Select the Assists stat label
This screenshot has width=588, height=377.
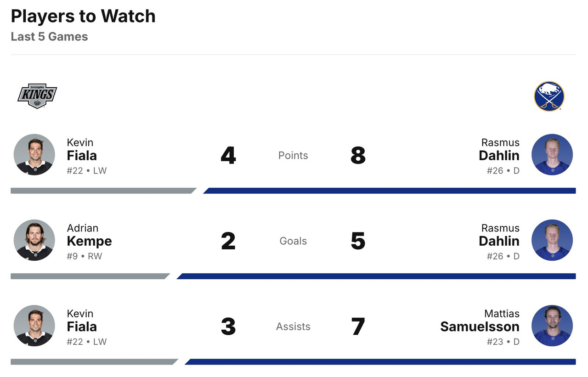(293, 326)
